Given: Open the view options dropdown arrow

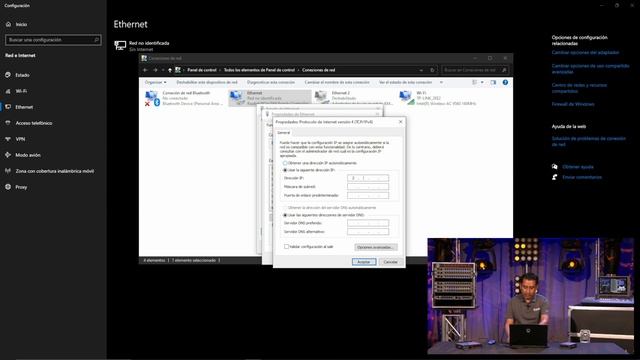Looking at the screenshot, I should click(482, 82).
